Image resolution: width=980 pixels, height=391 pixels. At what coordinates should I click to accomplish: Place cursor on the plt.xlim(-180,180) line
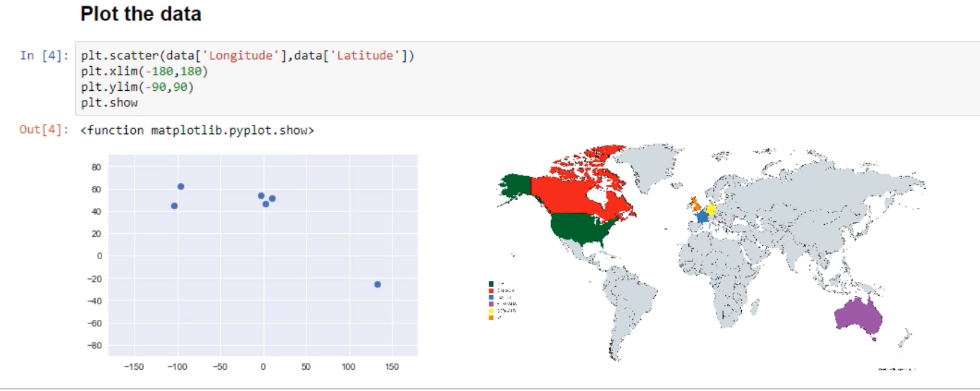[144, 72]
